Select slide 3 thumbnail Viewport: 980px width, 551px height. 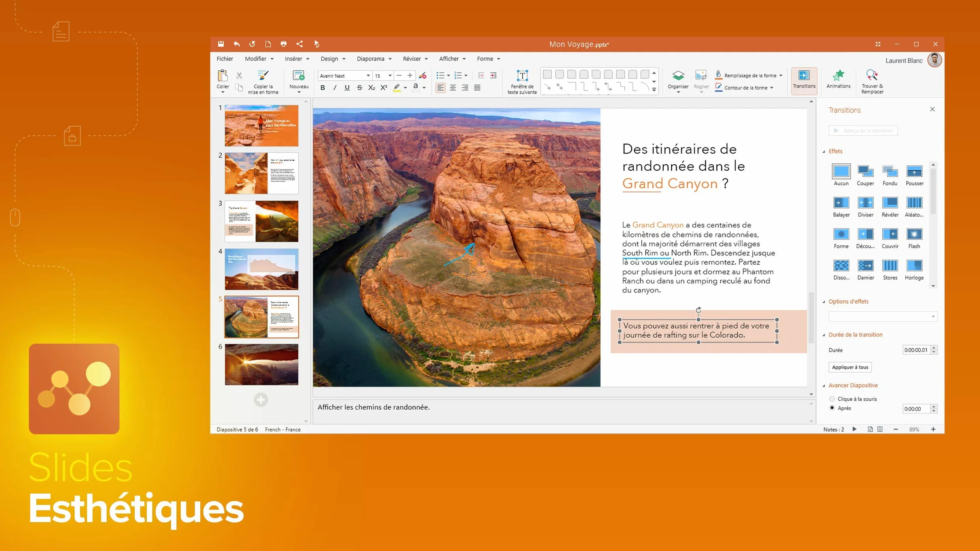tap(261, 221)
